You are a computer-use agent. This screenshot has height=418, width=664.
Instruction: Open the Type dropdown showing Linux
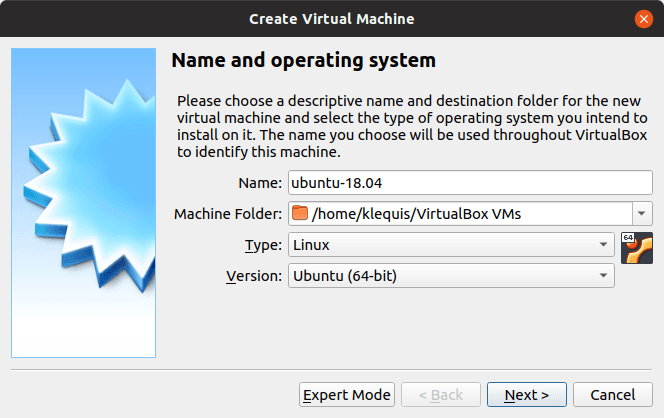451,244
